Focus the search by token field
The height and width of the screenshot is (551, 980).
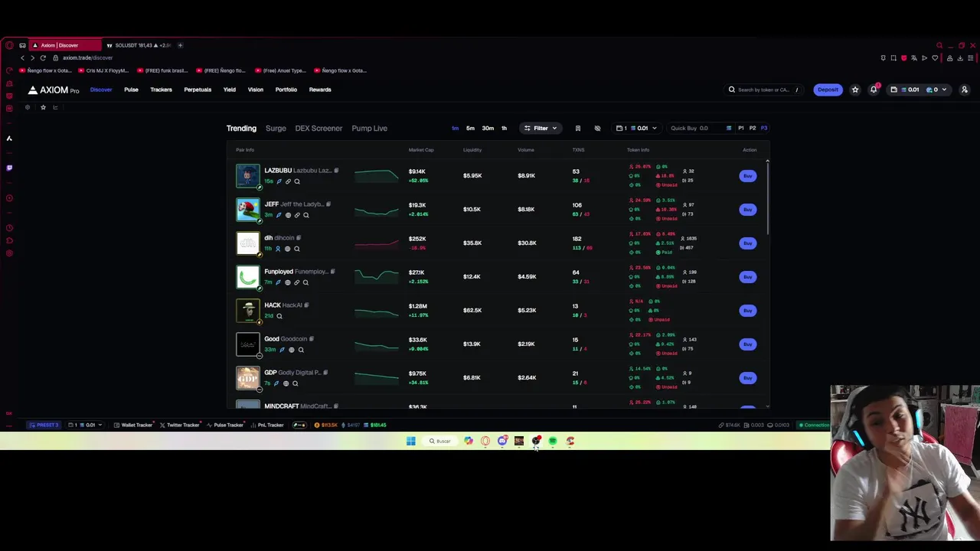coord(763,90)
